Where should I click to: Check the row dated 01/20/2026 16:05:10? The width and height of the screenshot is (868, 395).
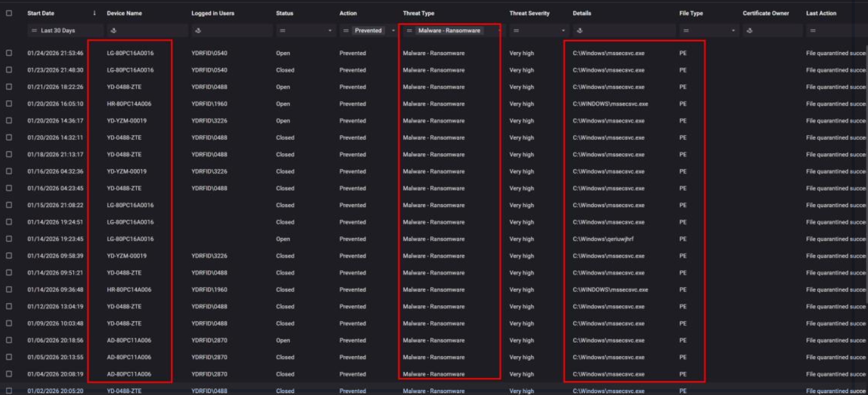click(x=9, y=104)
